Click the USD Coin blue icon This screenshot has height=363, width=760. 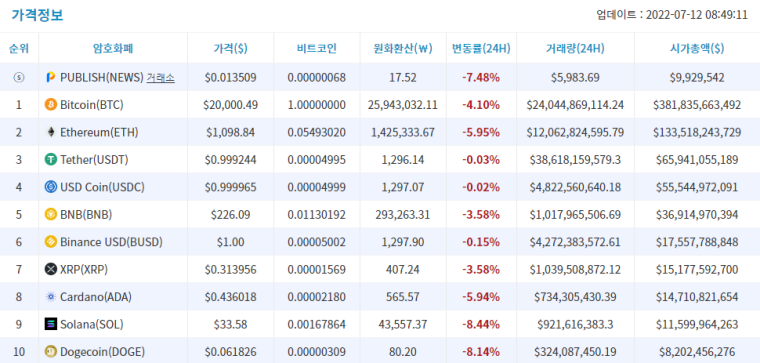click(50, 187)
